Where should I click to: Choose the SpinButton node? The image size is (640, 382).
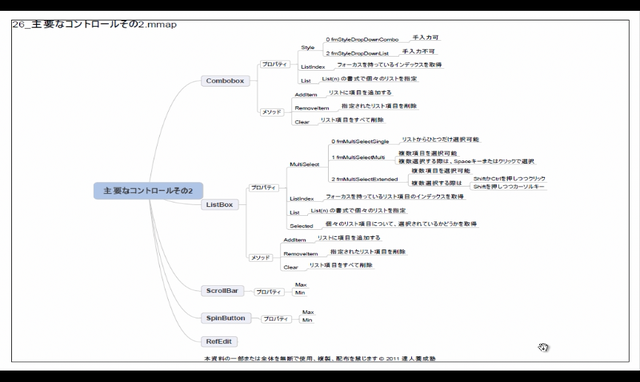coord(226,318)
